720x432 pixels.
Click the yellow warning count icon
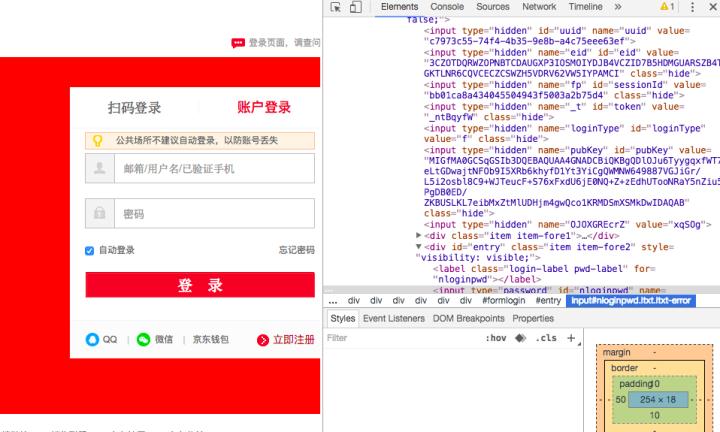pos(667,7)
